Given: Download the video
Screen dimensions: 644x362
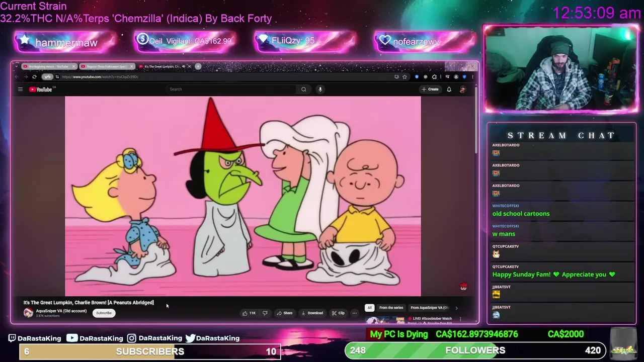Looking at the screenshot, I should click(312, 313).
